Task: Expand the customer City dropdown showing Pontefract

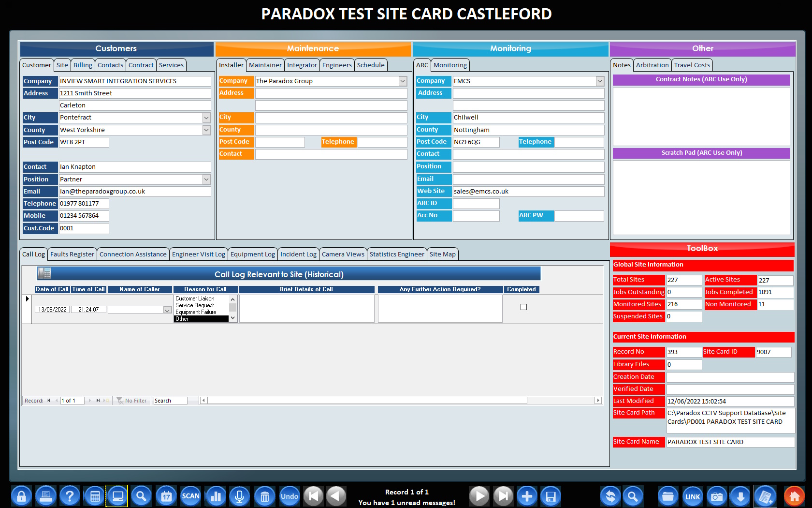Action: tap(206, 118)
